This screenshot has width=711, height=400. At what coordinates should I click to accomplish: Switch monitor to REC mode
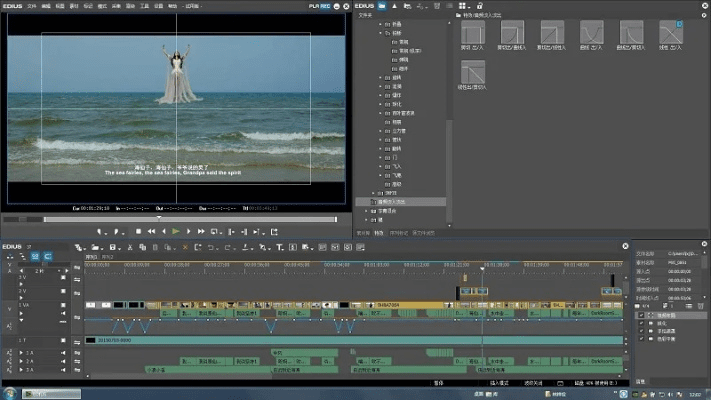coord(325,6)
